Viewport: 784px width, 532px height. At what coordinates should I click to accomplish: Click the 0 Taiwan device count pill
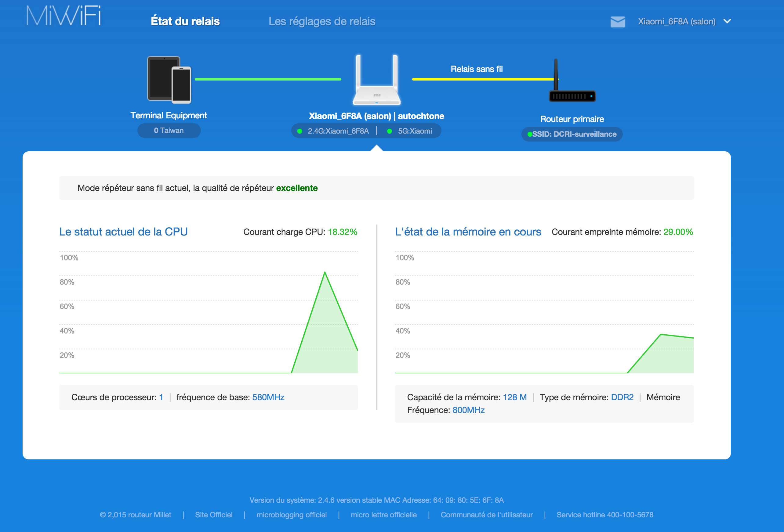(169, 131)
